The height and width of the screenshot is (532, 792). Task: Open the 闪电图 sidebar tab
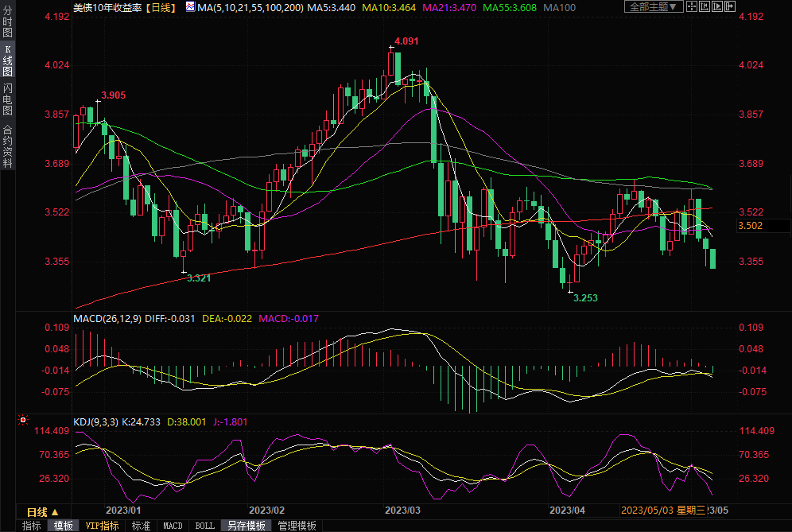click(7, 99)
